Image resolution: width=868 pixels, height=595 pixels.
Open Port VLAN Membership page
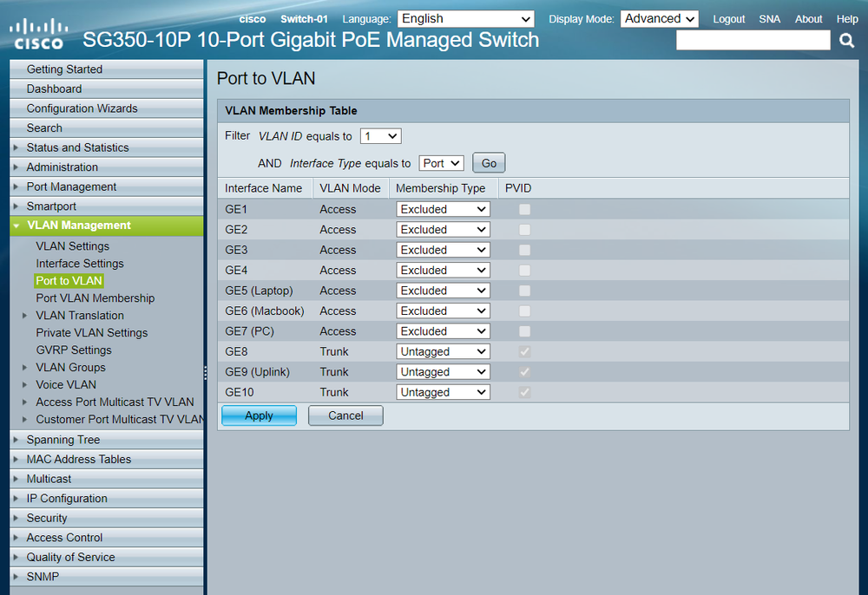click(95, 298)
